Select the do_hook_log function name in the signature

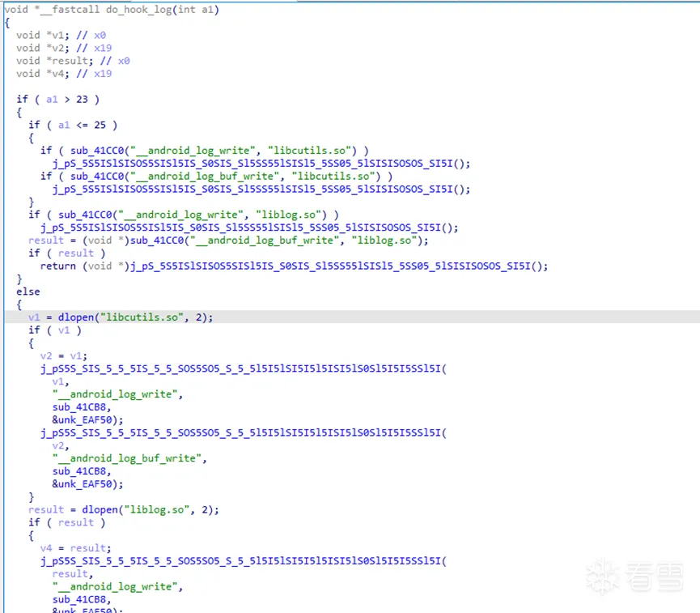pos(139,10)
